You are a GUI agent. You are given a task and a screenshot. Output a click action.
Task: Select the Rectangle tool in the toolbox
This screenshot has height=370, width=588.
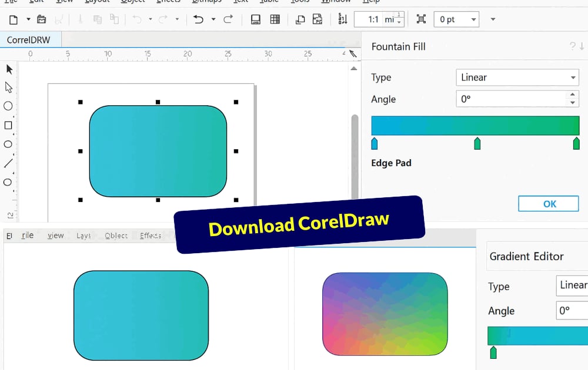pos(8,125)
